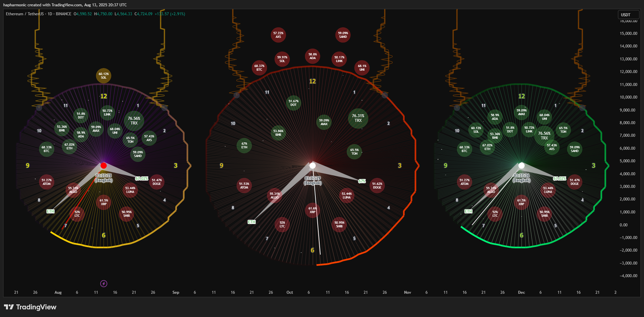Select the 76.56% TRX bubble in the purple clock

[x=134, y=120]
